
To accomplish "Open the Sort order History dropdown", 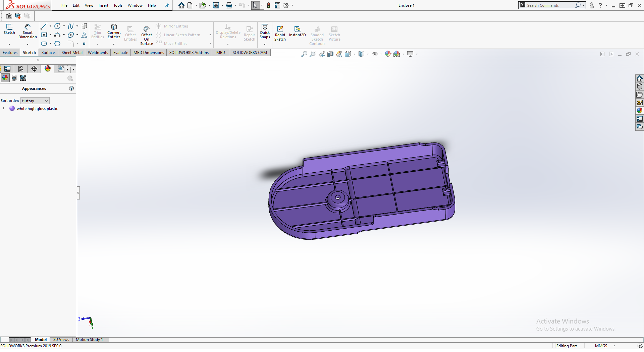I will pyautogui.click(x=35, y=101).
